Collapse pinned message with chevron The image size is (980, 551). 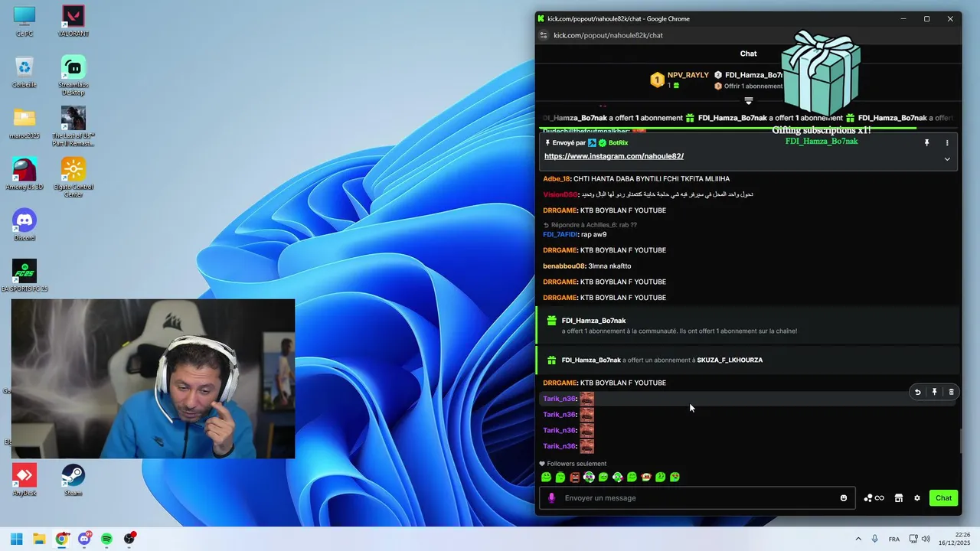[x=947, y=159]
